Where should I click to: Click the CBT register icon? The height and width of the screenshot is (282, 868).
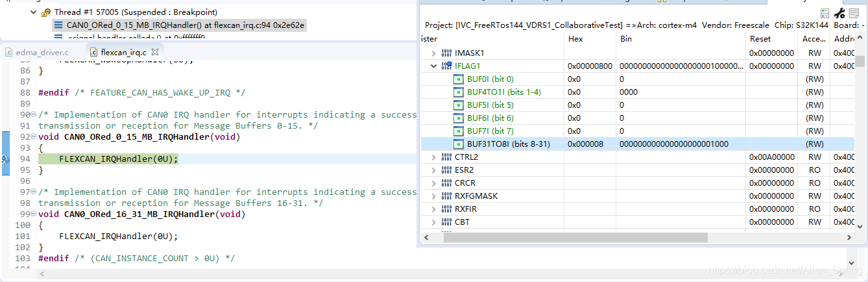pyautogui.click(x=446, y=222)
